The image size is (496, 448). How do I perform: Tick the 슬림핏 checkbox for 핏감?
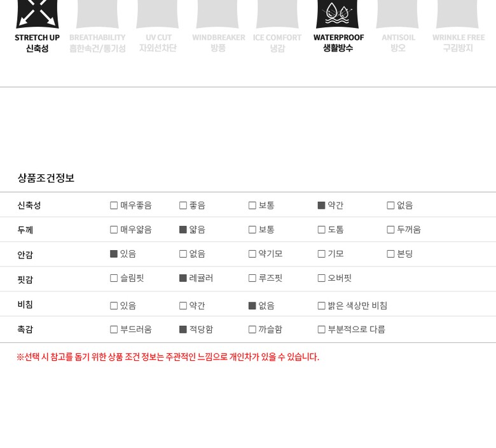point(114,278)
